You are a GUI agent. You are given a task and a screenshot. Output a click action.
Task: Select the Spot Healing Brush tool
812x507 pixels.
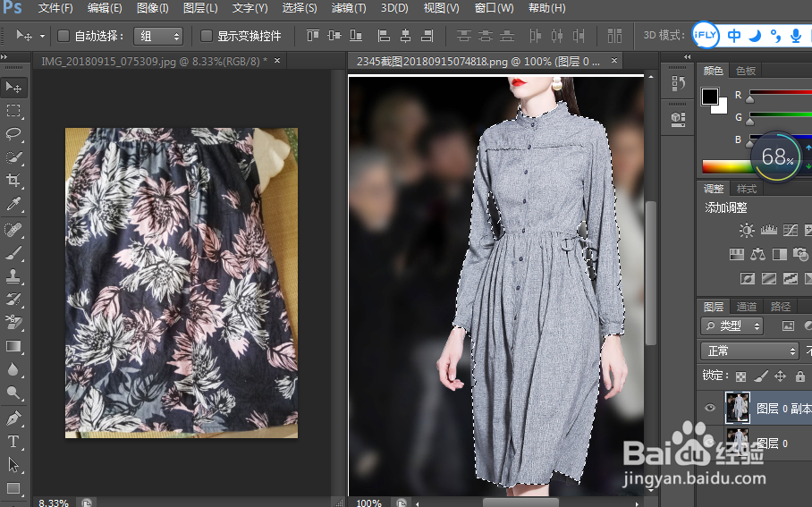[x=13, y=230]
